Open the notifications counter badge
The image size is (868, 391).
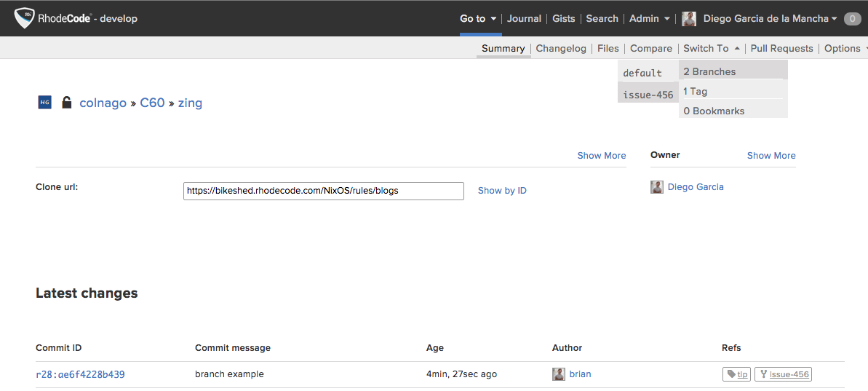click(x=852, y=19)
